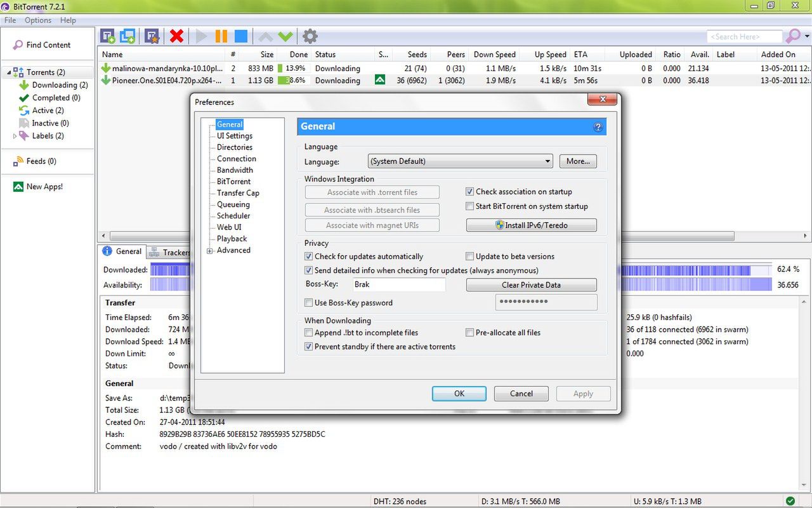Screen dimensions: 812x508
Task: Switch to the Trackers tab
Action: pyautogui.click(x=170, y=252)
